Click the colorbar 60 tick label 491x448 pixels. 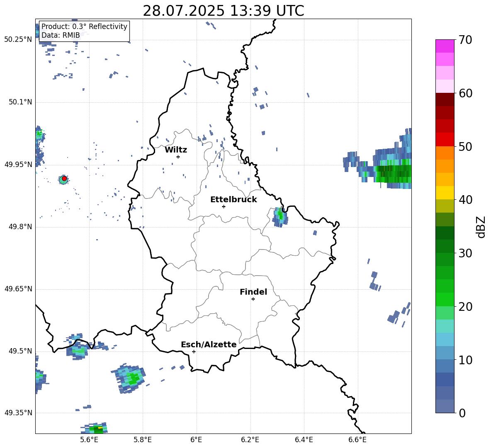(x=466, y=93)
